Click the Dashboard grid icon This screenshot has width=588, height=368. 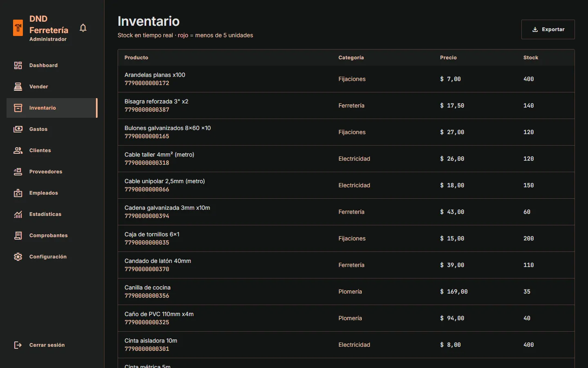point(18,65)
